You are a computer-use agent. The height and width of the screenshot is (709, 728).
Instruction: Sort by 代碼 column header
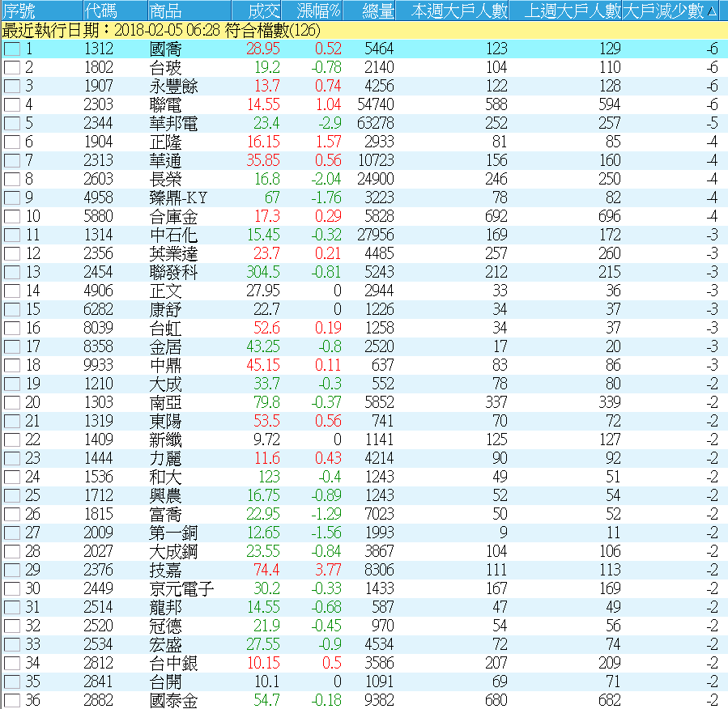tap(116, 11)
